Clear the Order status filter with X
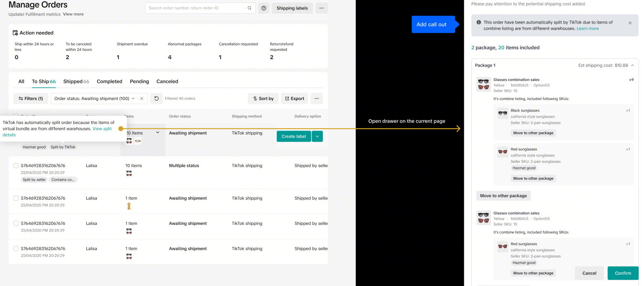 [141, 98]
